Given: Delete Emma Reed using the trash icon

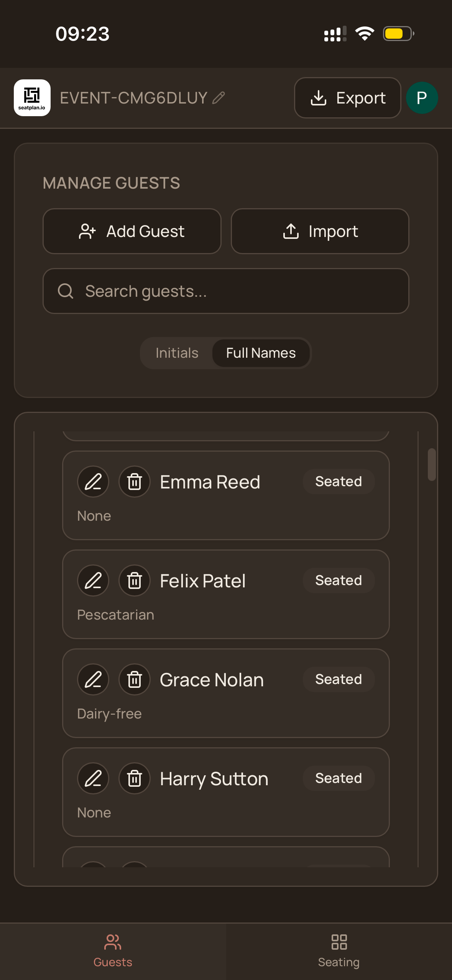Looking at the screenshot, I should coord(135,482).
